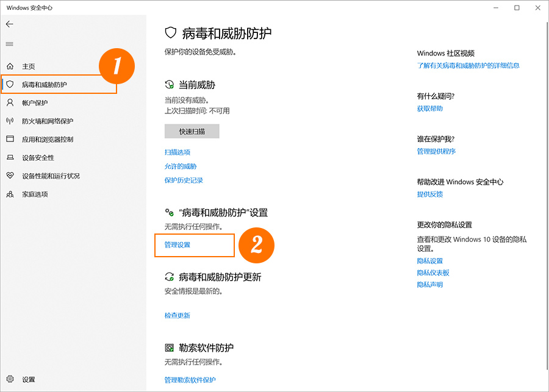549x392 pixels.
Task: Click the 当前威胁 scan history icon
Action: 170,85
